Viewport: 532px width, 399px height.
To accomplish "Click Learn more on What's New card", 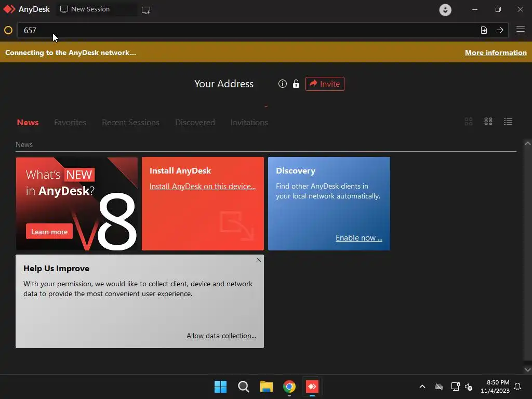I will pyautogui.click(x=49, y=232).
